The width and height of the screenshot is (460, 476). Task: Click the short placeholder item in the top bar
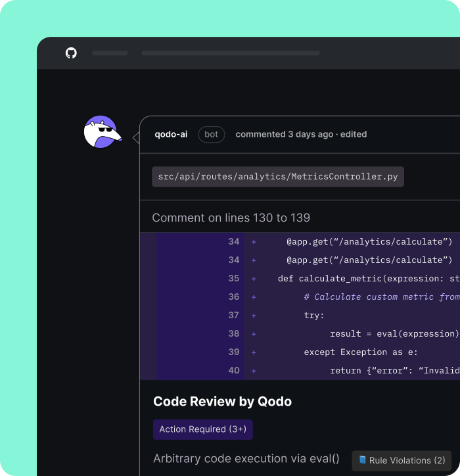click(x=110, y=53)
